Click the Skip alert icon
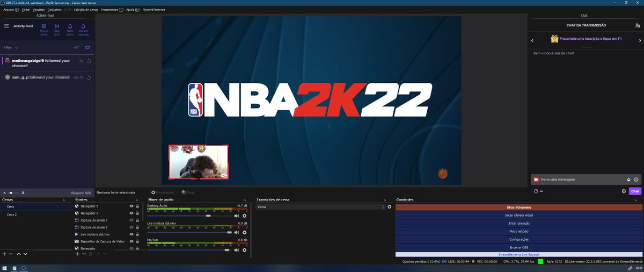This screenshot has width=644, height=272. [x=57, y=26]
